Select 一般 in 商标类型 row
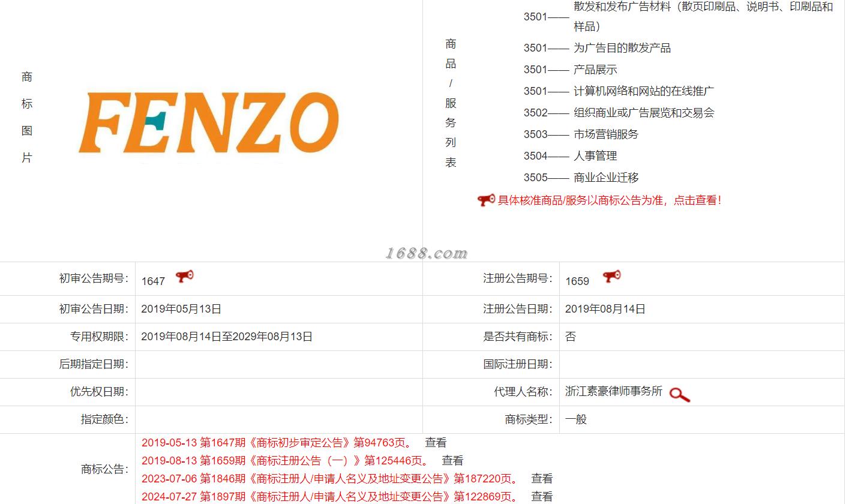The height and width of the screenshot is (504, 852). tap(576, 419)
